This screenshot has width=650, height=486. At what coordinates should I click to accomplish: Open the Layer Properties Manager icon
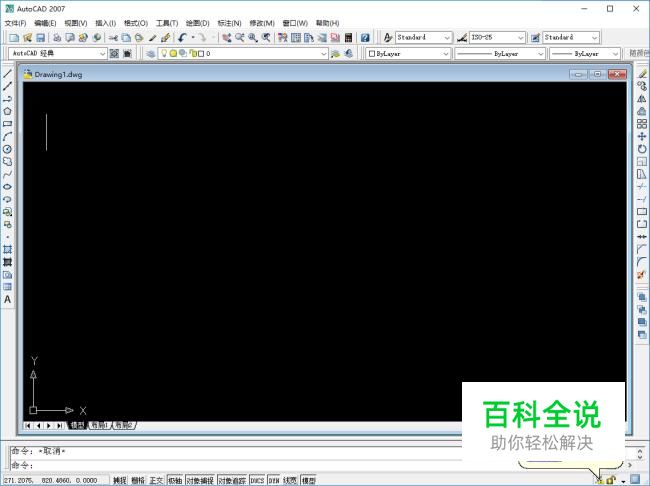tap(150, 53)
